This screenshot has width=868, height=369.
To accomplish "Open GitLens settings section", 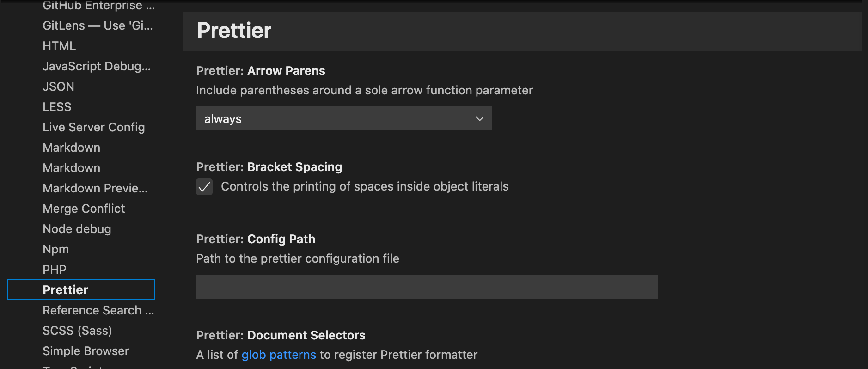I will [98, 25].
